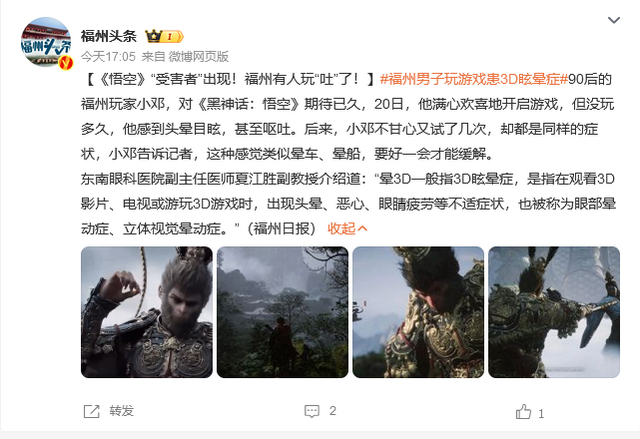Image resolution: width=640 pixels, height=439 pixels.
Task: Click the like count number 1
Action: [x=541, y=414]
